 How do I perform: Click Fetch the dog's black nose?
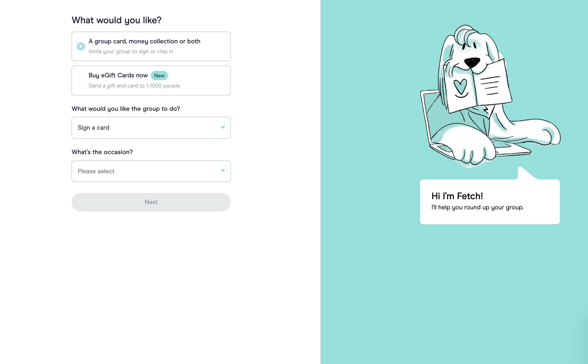point(472,62)
